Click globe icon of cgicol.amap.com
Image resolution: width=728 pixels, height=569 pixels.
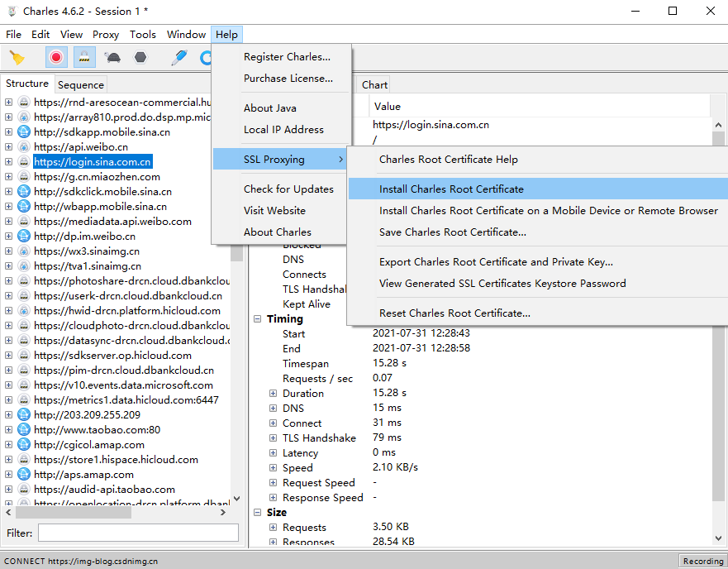[x=24, y=444]
